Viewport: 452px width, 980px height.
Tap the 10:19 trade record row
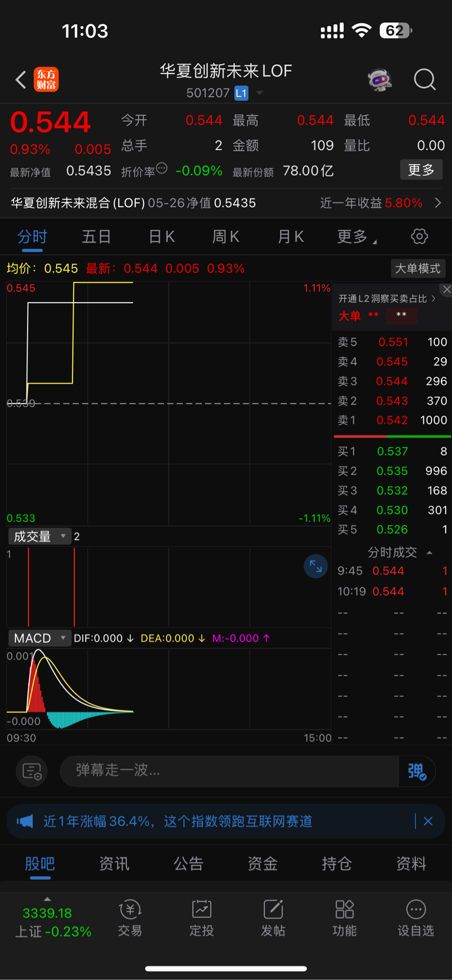[x=393, y=592]
